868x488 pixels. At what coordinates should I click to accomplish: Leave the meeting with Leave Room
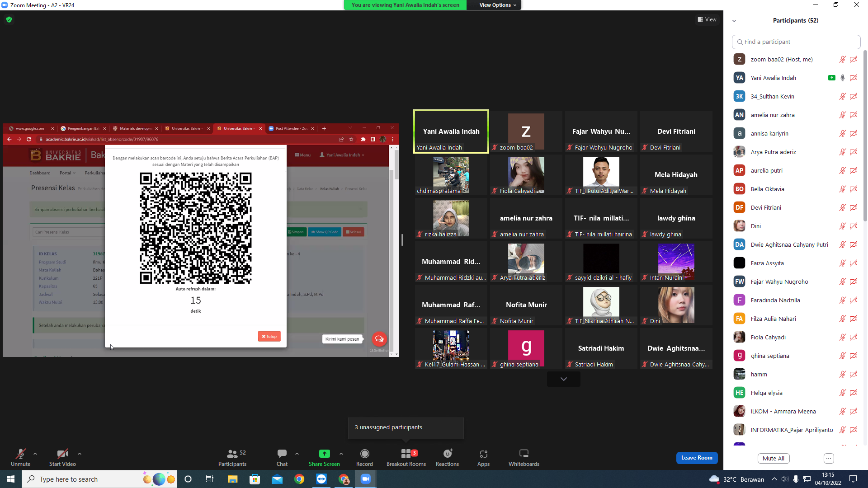(697, 458)
